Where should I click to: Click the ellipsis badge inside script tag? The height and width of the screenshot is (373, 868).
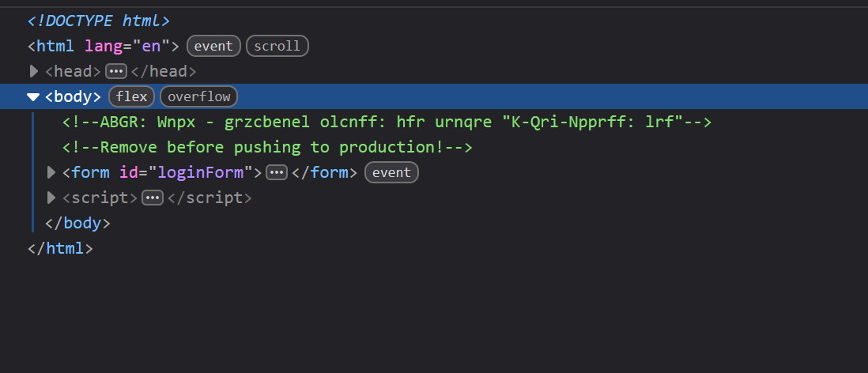[x=153, y=198]
